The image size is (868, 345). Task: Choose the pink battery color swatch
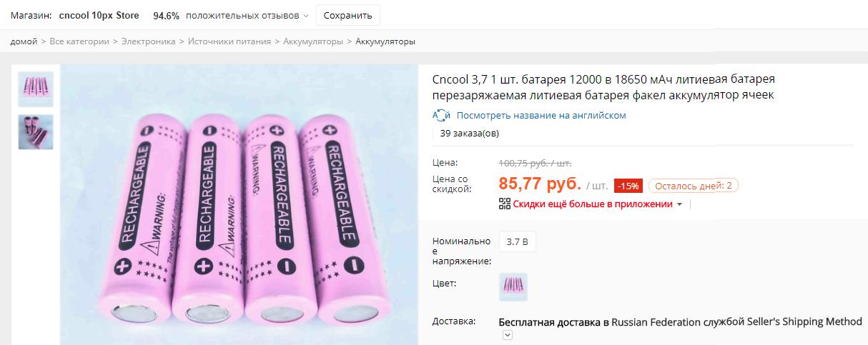(513, 286)
